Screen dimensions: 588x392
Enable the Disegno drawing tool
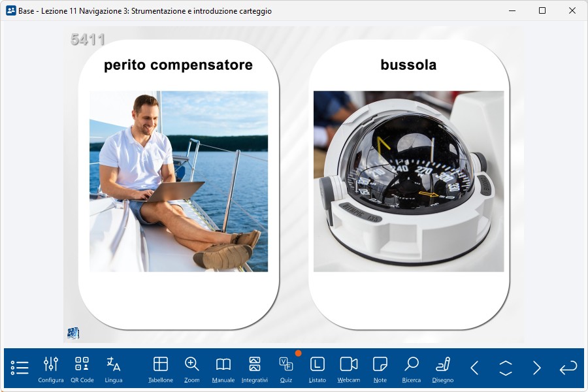[443, 368]
